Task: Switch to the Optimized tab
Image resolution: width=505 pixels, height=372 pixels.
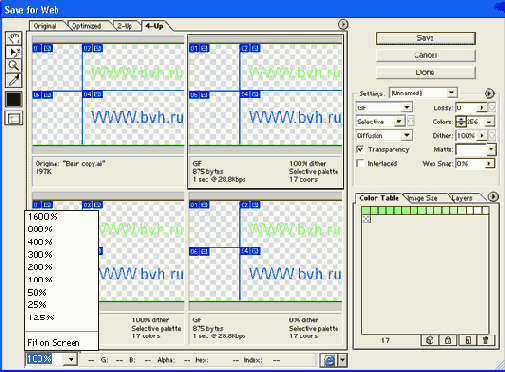Action: (x=87, y=26)
